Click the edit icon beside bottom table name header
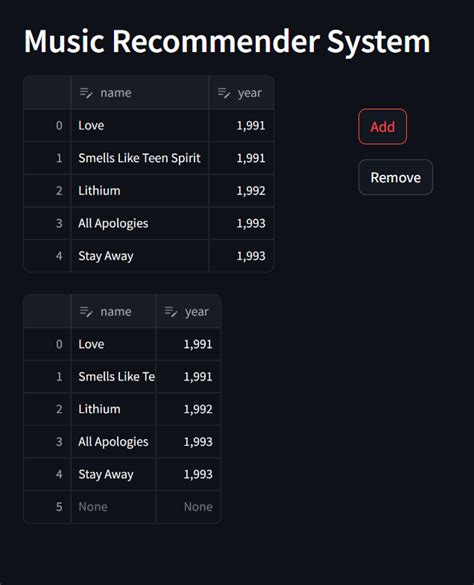Image resolution: width=474 pixels, height=585 pixels. [86, 312]
